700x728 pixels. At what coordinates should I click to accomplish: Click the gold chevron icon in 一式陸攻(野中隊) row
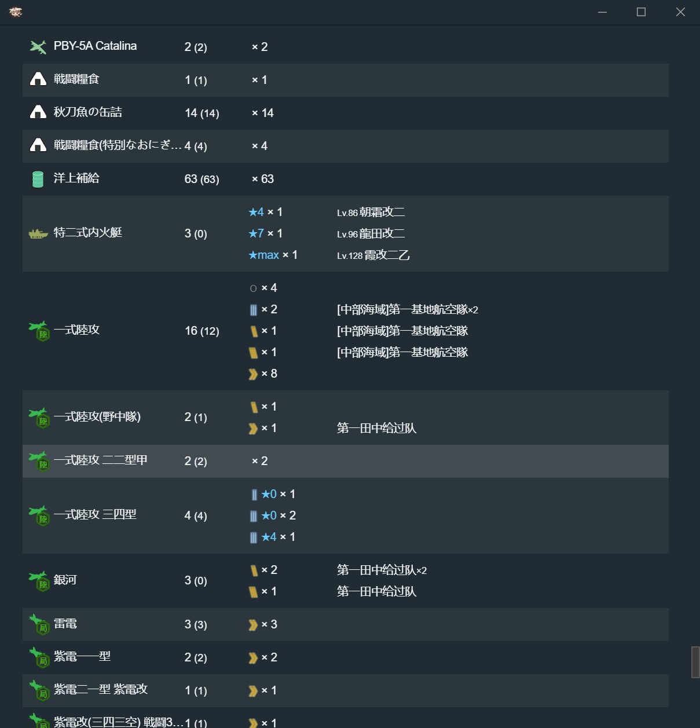pos(253,429)
